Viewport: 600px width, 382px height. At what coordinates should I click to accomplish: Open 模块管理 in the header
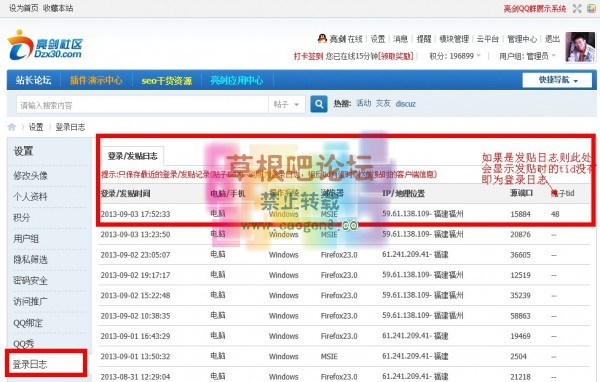click(454, 39)
